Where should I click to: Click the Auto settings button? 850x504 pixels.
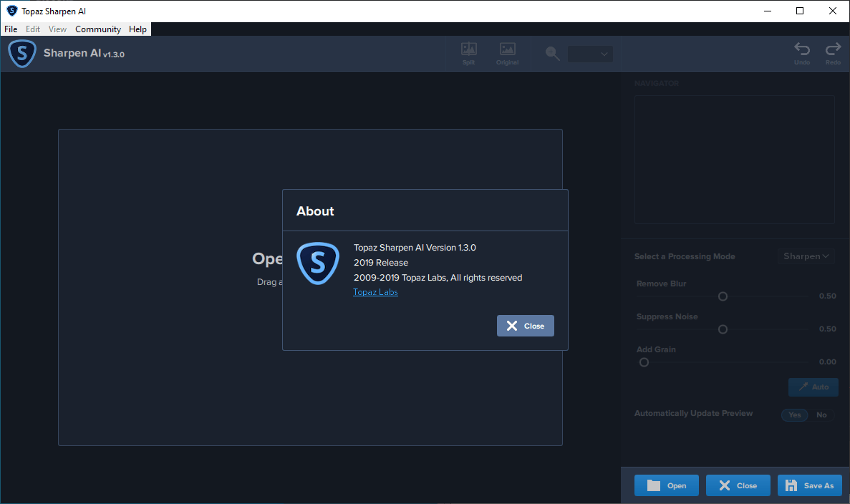[813, 387]
